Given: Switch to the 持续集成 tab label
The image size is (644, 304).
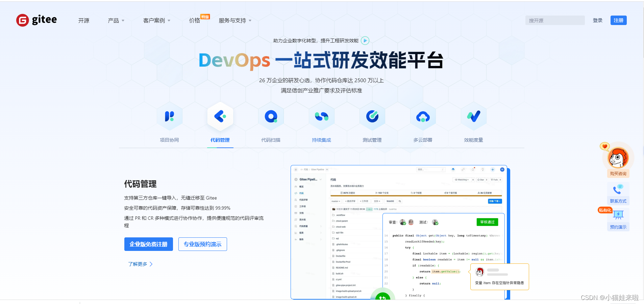Looking at the screenshot, I should (321, 140).
